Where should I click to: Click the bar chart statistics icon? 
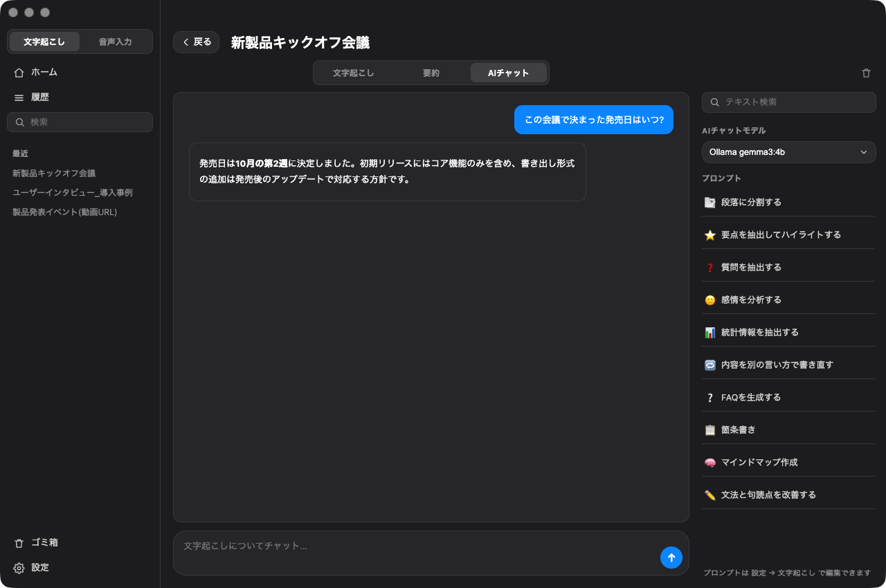tap(709, 333)
